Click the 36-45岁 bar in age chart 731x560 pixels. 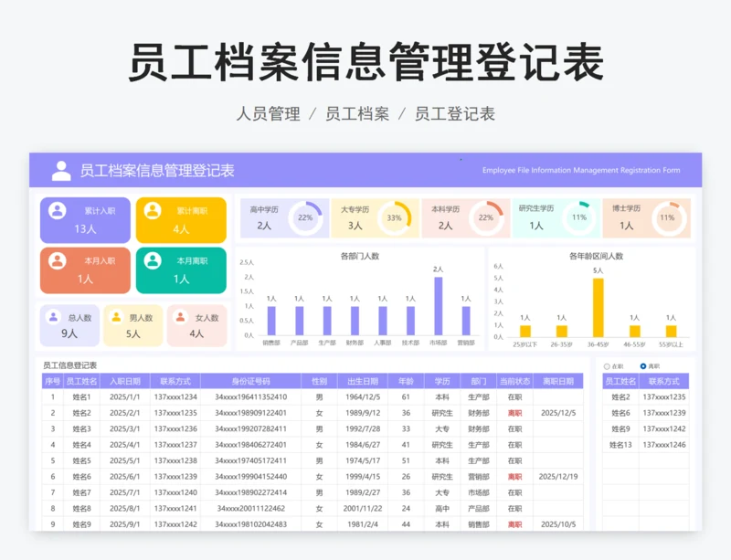(599, 308)
